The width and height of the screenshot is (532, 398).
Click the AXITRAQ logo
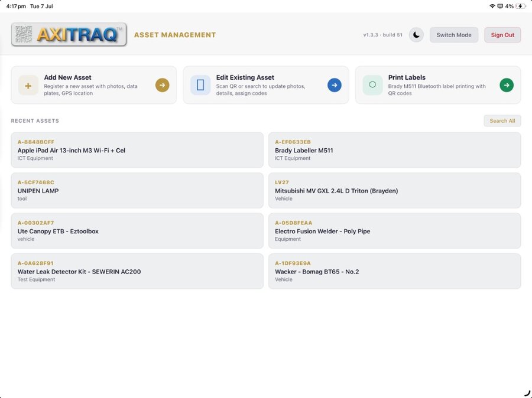coord(69,35)
